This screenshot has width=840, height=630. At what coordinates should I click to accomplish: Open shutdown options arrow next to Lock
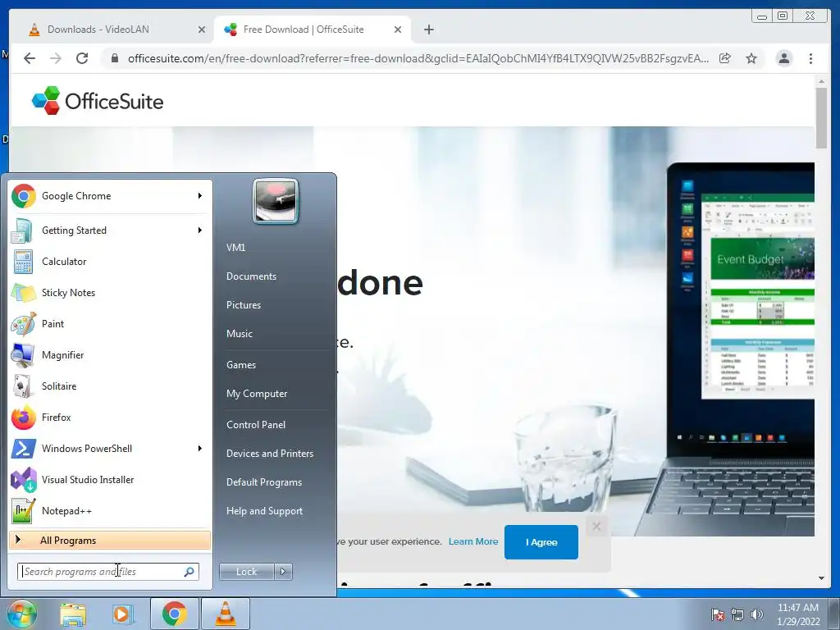coord(283,572)
